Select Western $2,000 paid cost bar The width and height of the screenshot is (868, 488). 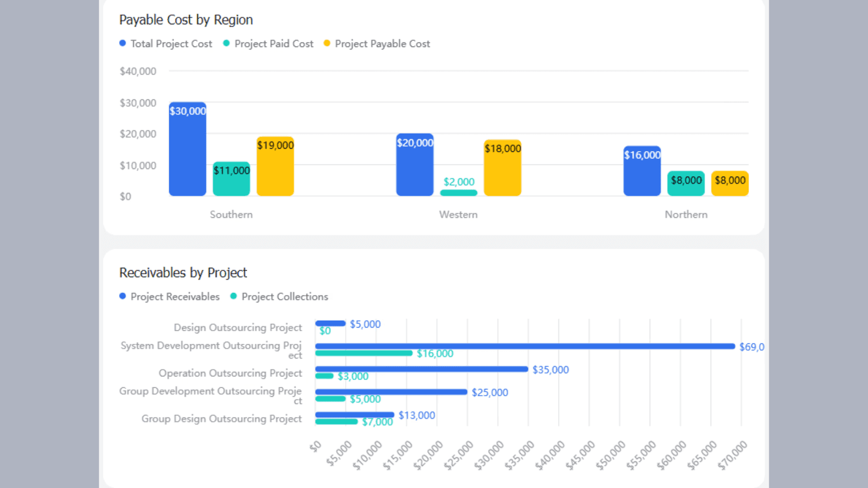click(459, 193)
